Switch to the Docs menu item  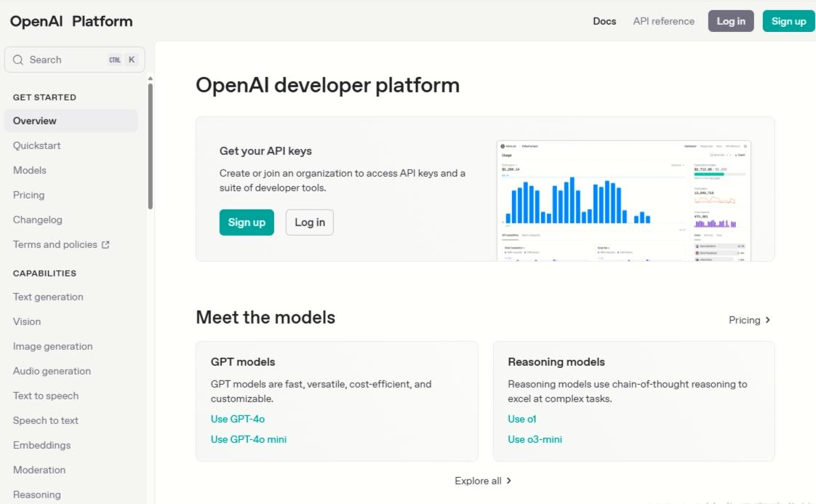tap(604, 21)
